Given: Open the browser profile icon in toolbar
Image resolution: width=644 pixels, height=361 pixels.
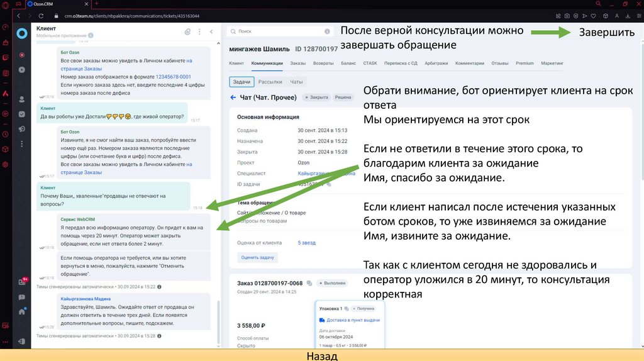Looking at the screenshot, I should [617, 16].
